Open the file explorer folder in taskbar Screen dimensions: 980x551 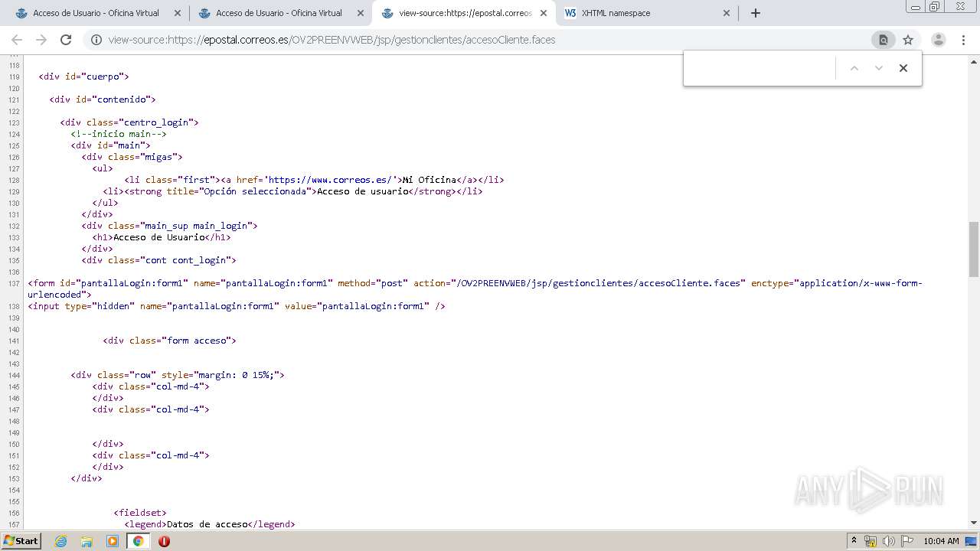87,541
